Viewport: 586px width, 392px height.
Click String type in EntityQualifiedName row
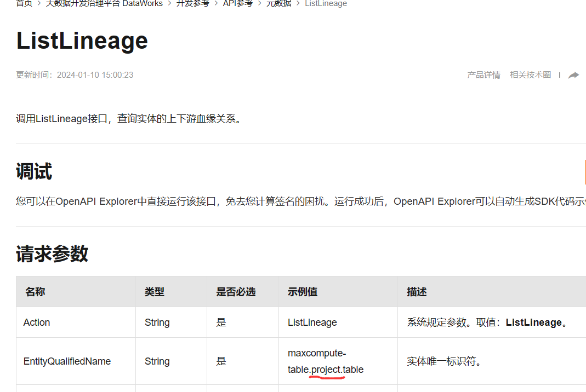[157, 361]
